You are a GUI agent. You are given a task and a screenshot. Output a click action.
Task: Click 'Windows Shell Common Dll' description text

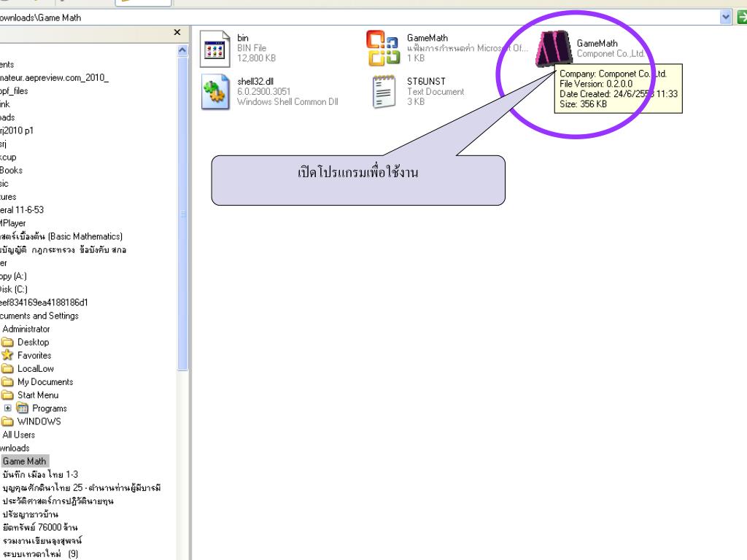coord(287,101)
